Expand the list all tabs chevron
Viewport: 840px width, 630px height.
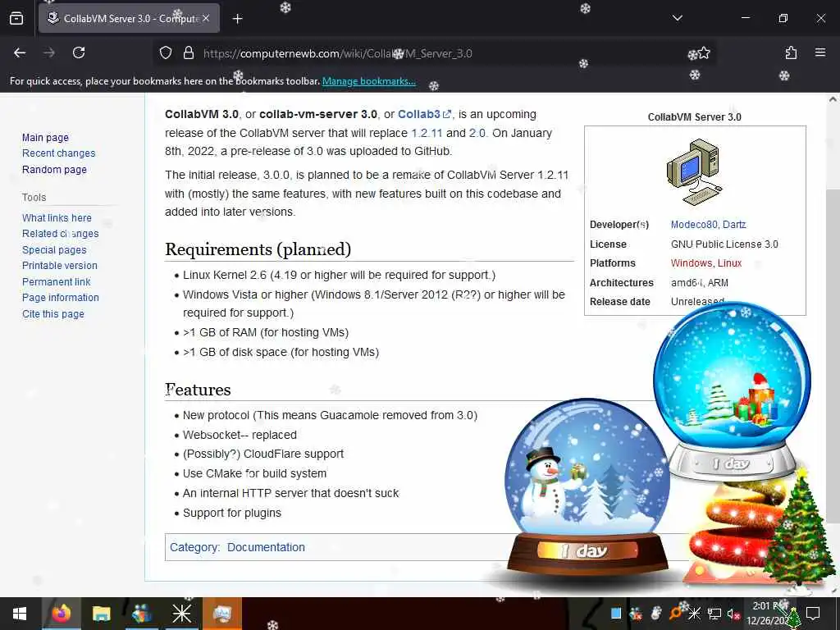click(677, 18)
